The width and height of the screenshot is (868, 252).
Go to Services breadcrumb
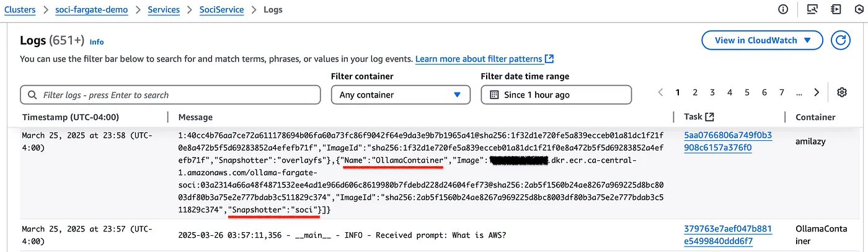[x=164, y=9]
